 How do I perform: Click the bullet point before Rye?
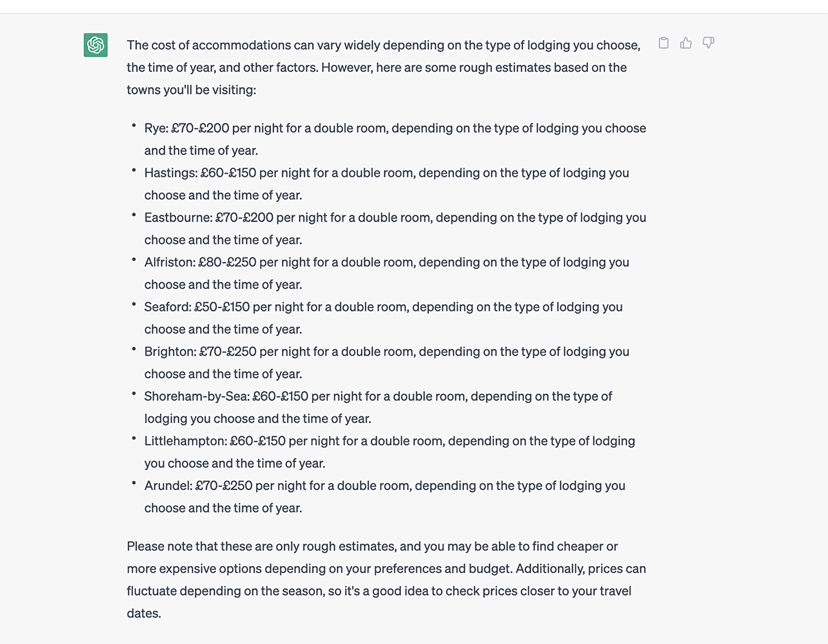[x=133, y=126]
